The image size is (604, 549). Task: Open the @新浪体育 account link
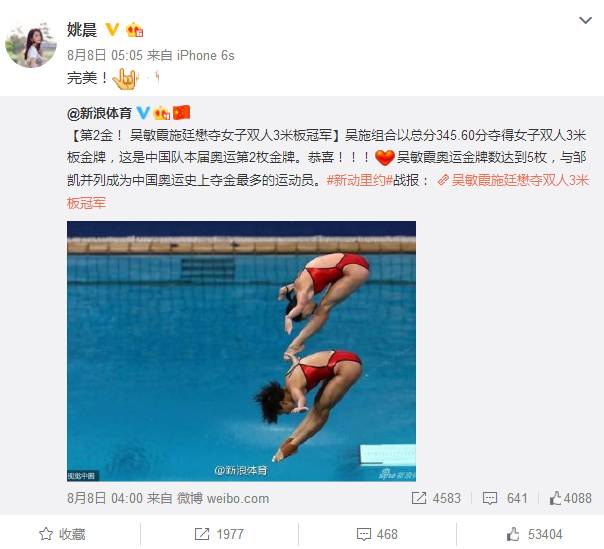(99, 113)
